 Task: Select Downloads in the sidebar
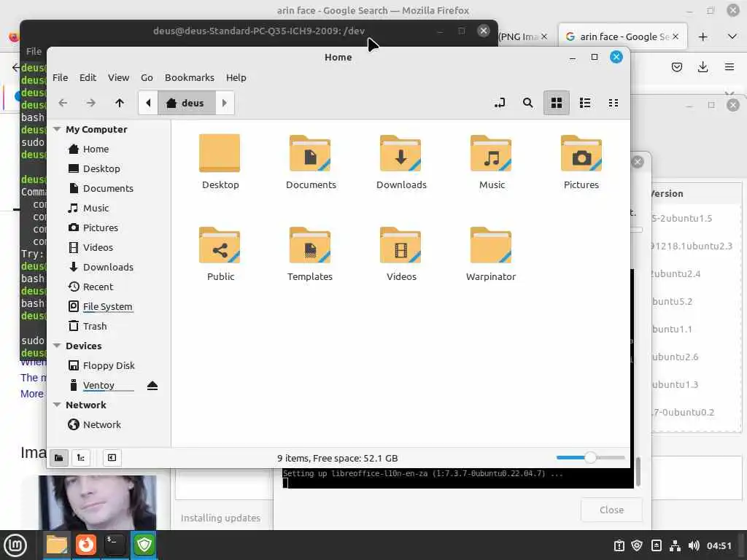108,267
